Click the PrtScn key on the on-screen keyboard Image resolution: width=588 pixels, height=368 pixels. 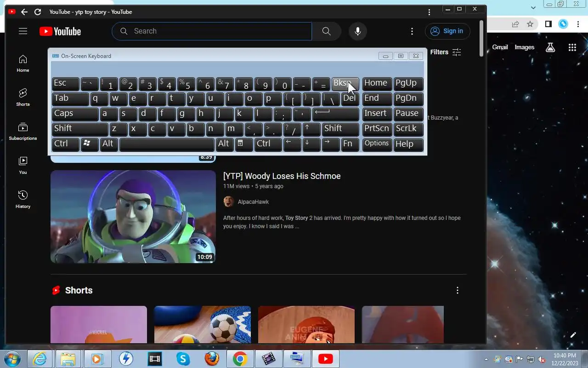[x=377, y=129]
